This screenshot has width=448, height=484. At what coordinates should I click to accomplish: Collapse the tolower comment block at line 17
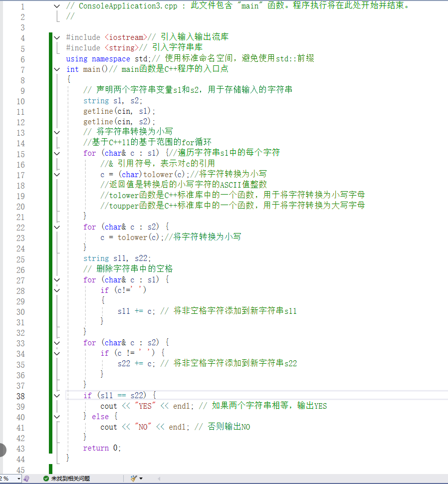pos(57,175)
